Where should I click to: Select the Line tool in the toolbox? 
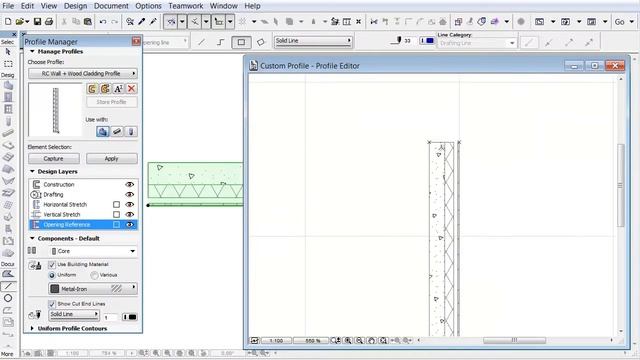(8, 286)
